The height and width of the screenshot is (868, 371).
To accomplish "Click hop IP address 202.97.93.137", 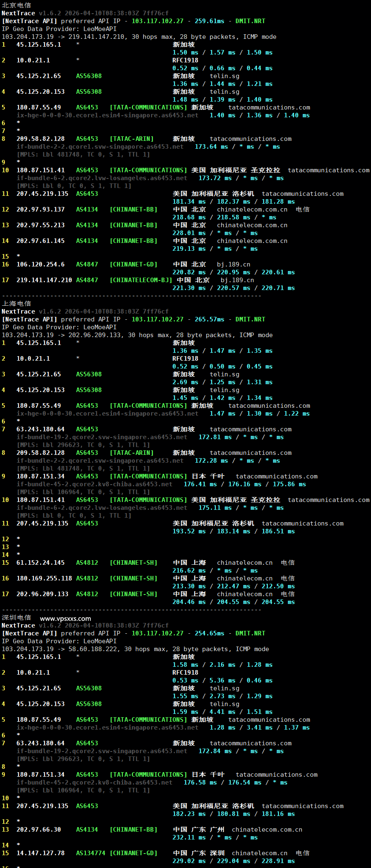I will click(x=40, y=209).
